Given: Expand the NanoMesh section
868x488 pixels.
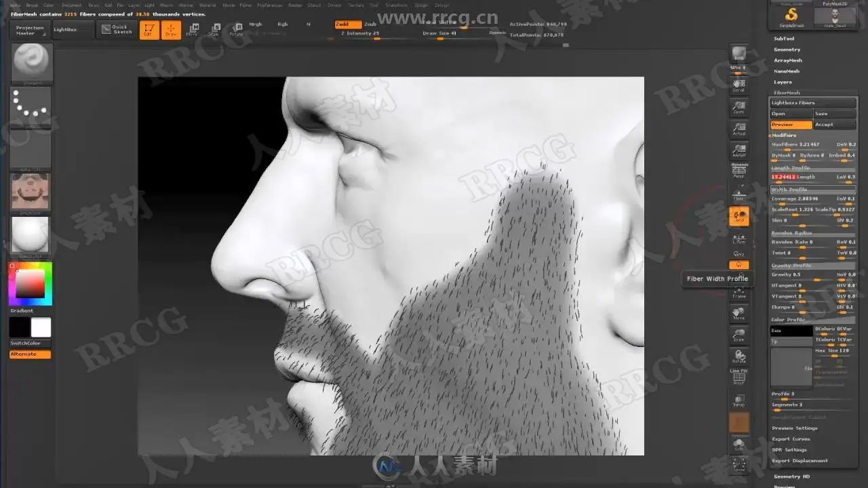Looking at the screenshot, I should pos(787,71).
